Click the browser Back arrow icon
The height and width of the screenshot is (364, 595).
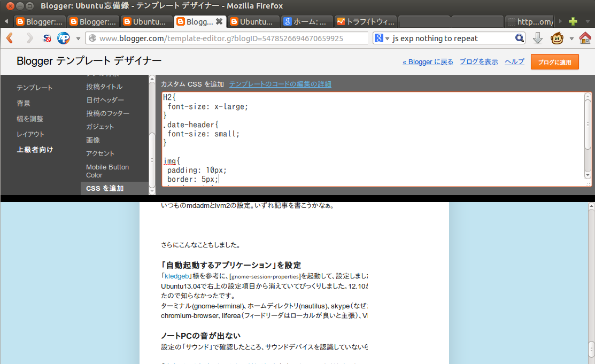tap(10, 38)
